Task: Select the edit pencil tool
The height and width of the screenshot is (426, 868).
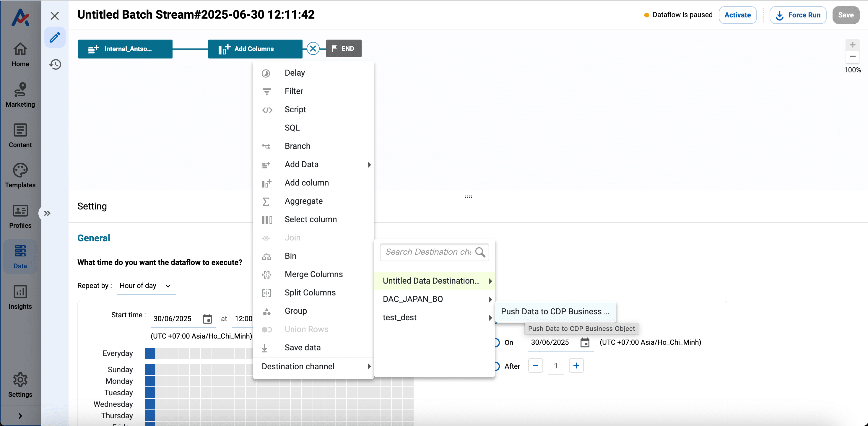Action: coord(55,37)
